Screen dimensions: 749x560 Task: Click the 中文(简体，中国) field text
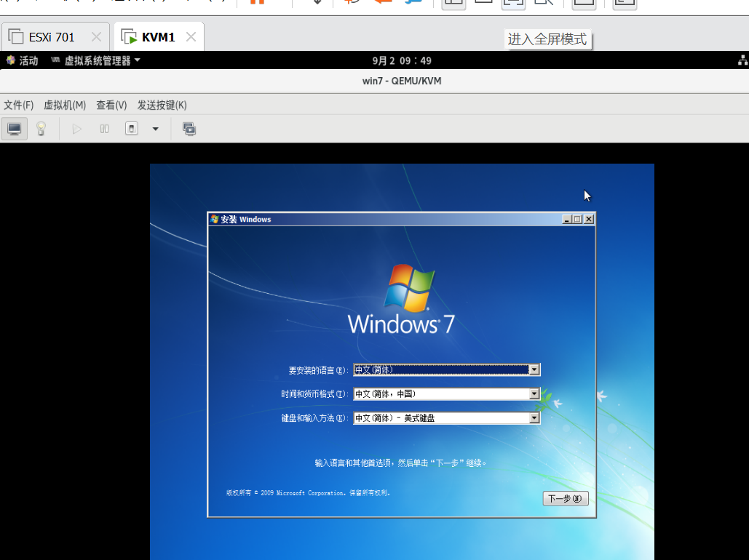point(386,394)
